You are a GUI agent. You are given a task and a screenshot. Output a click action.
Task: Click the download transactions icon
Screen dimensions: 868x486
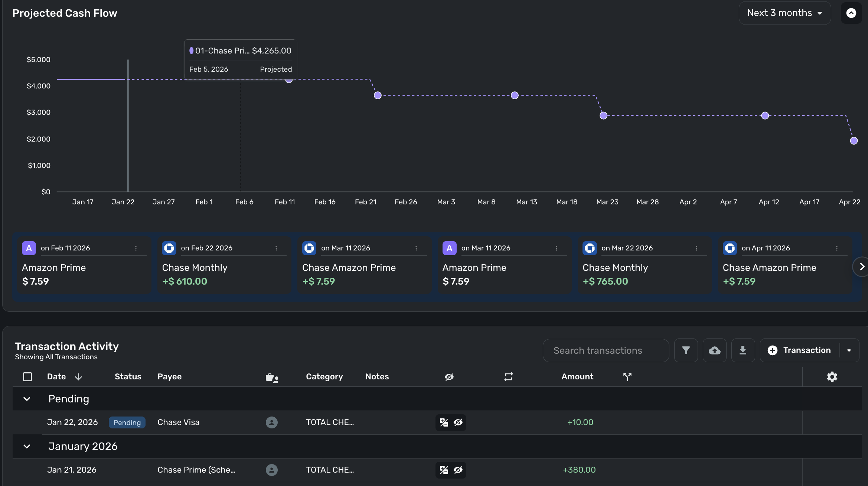point(743,350)
